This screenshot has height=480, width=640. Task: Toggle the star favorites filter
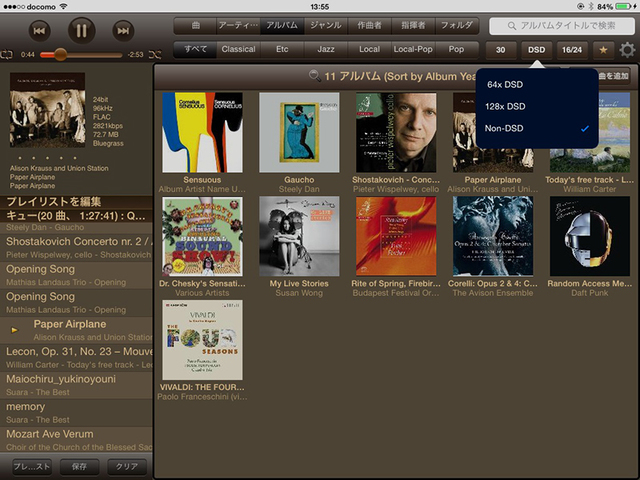[603, 49]
